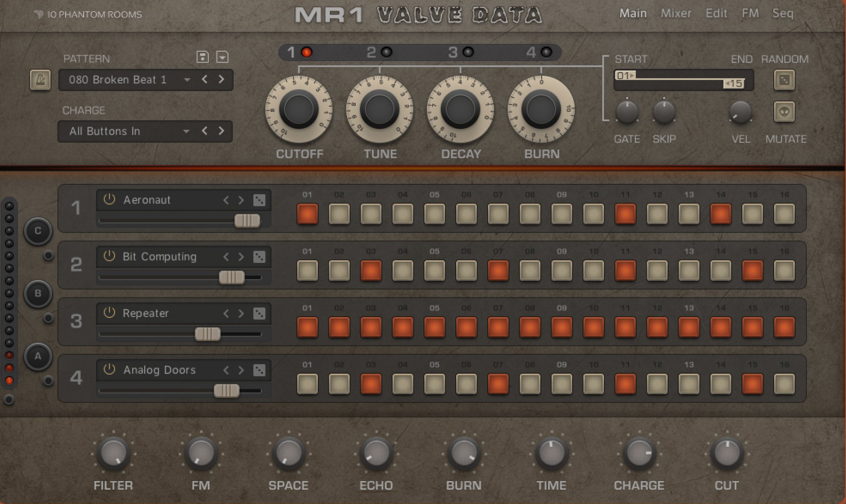Randomize the Repeater track dice icon
Screen dimensions: 846x504
coord(259,313)
